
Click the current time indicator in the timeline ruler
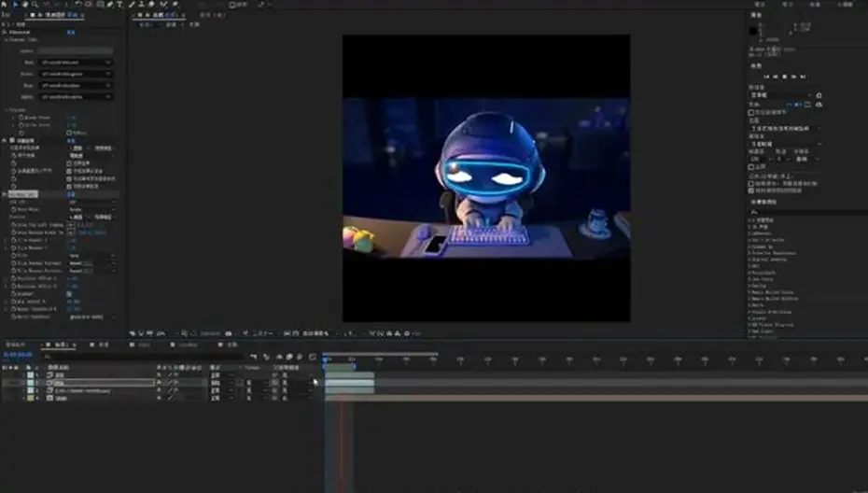coord(326,359)
